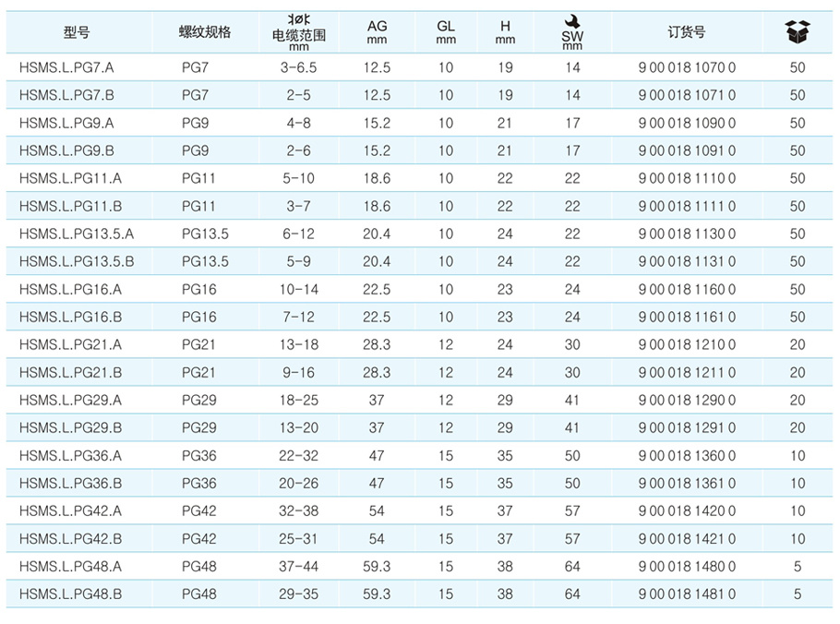Click model HSMS.L.PG42.A

70,511
